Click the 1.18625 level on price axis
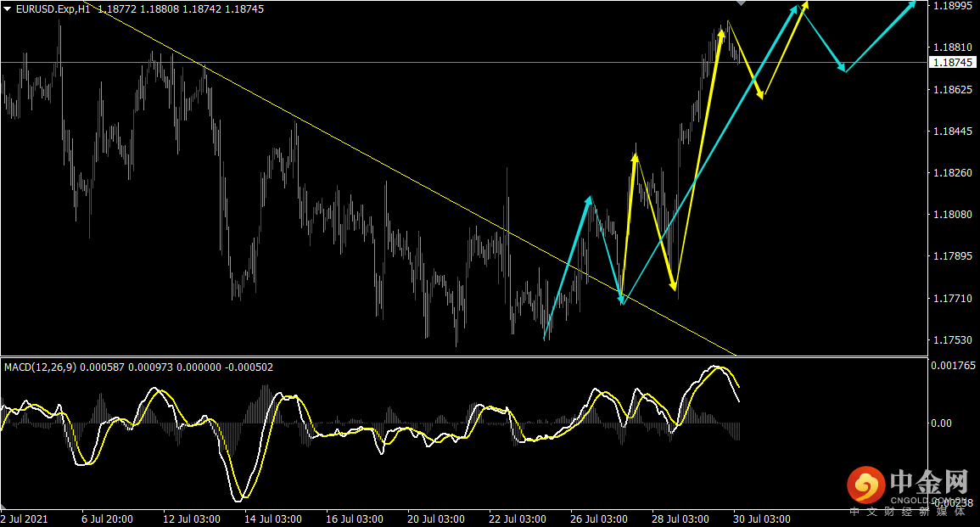980x527 pixels. [953, 89]
